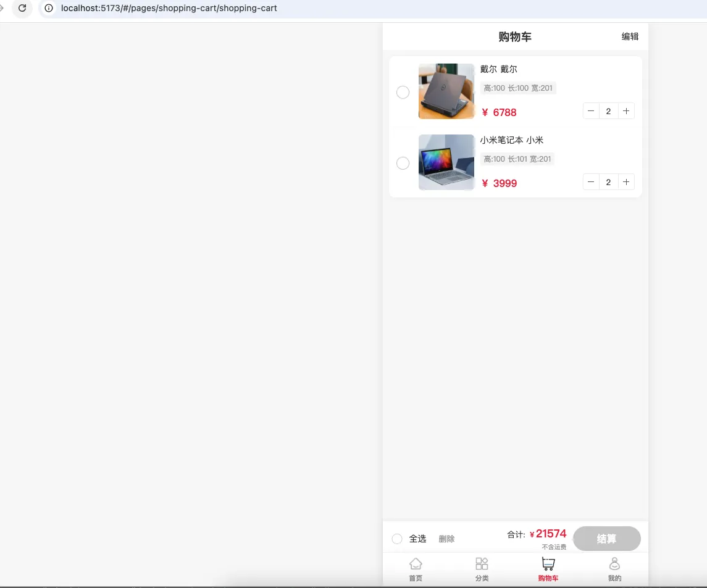This screenshot has height=588, width=707.
Task: Decrease quantity of 小米笔记本
Action: 591,182
